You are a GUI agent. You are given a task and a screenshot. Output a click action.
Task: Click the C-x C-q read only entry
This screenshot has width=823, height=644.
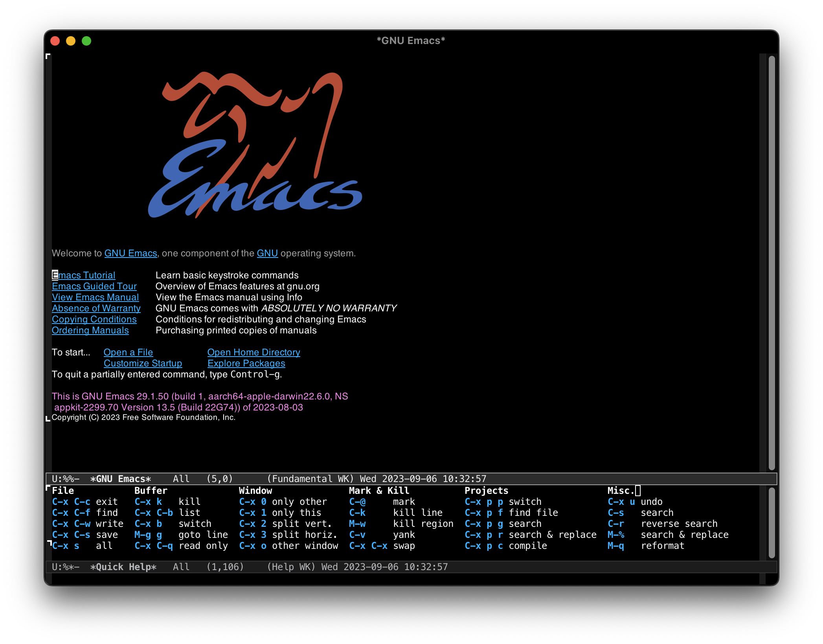pyautogui.click(x=181, y=546)
